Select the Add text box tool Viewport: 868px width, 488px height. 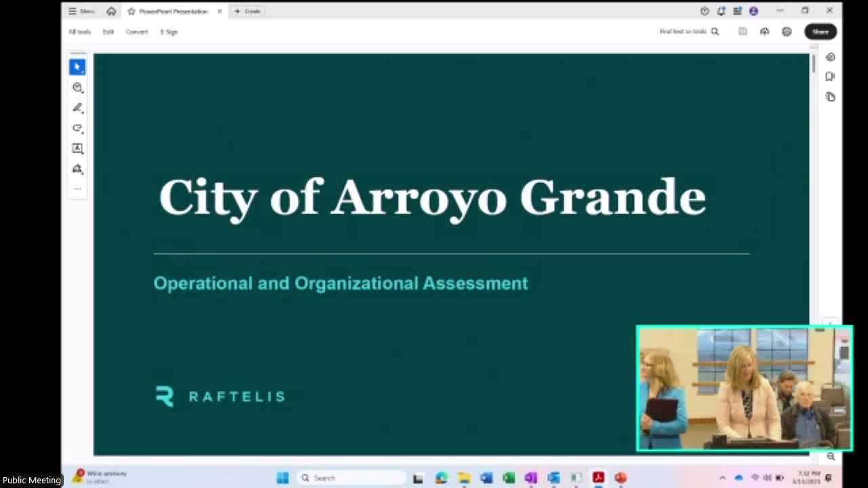pos(77,148)
